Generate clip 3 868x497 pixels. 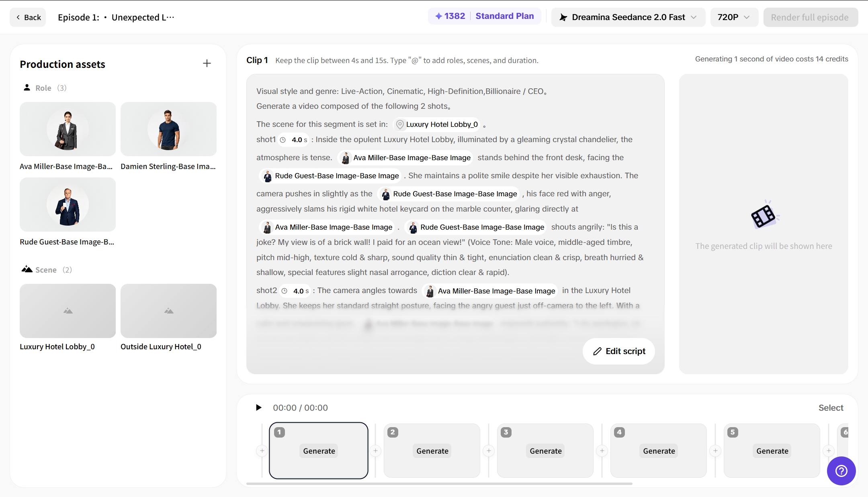click(546, 451)
